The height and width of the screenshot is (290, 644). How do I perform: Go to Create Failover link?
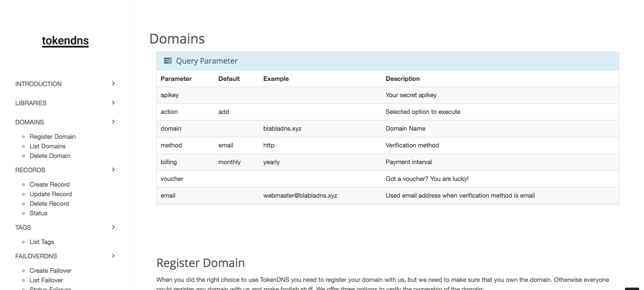[51, 270]
